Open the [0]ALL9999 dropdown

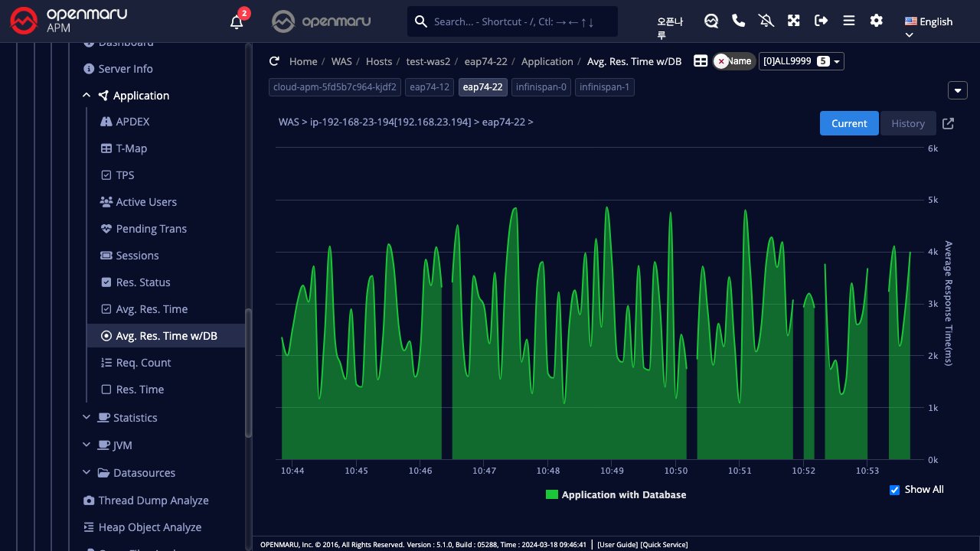point(801,61)
